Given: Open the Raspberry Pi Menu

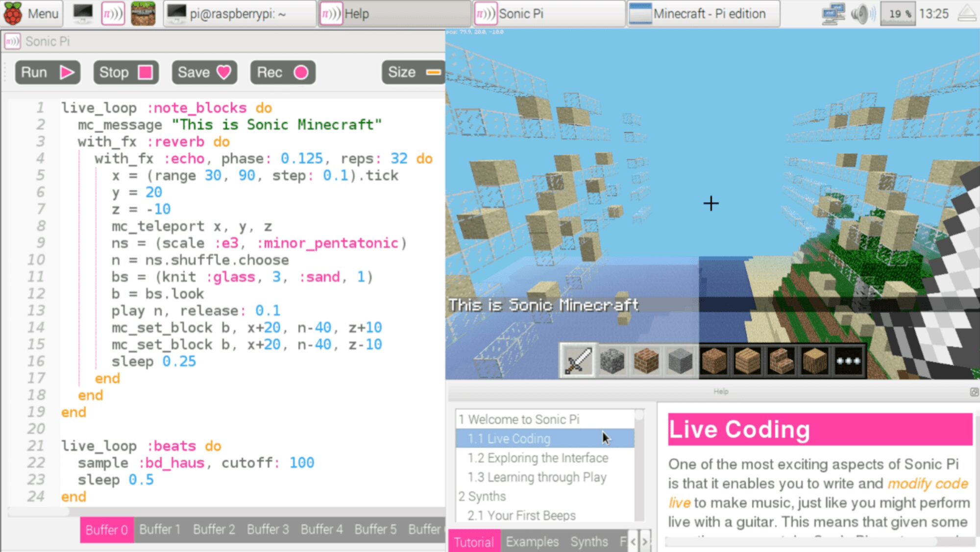Looking at the screenshot, I should (32, 14).
